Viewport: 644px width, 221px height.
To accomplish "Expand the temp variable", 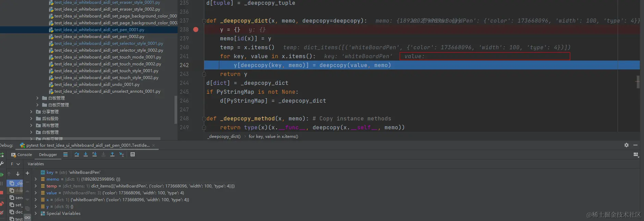I will (36, 186).
